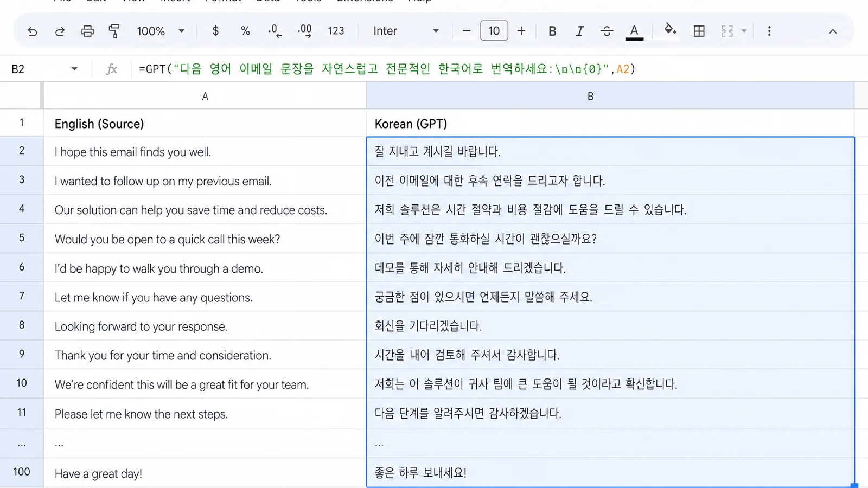Open the fill color picker
Screen dimensions: 868x488
[671, 30]
